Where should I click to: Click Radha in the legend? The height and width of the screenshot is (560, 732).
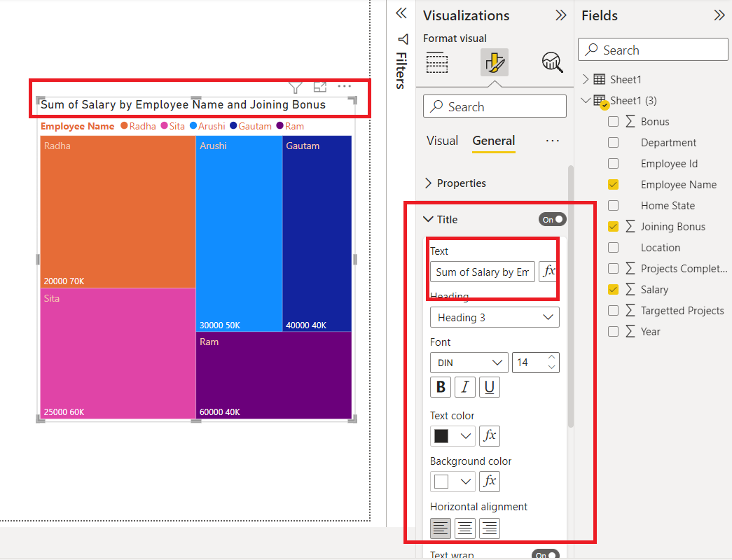tap(138, 126)
